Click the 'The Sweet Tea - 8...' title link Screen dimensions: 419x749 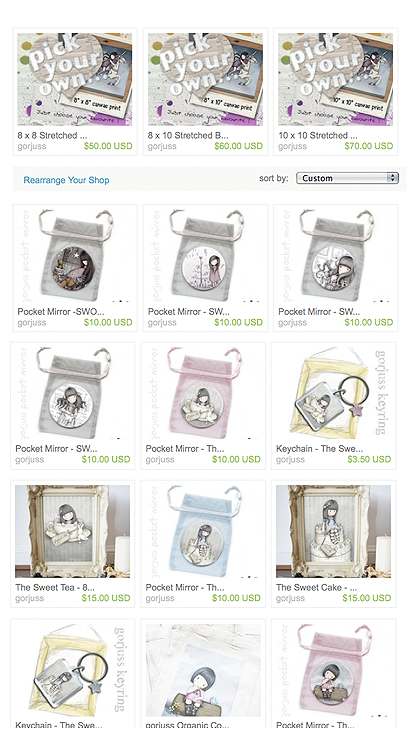click(55, 588)
